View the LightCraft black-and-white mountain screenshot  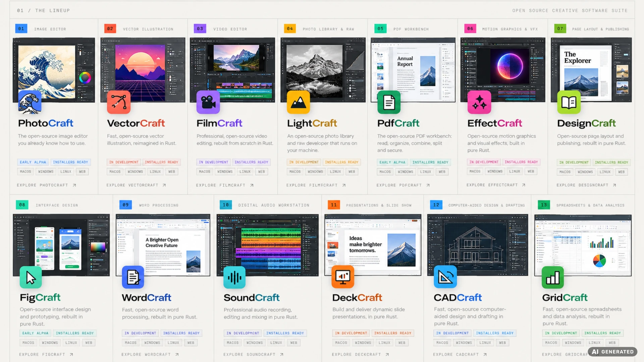[x=323, y=70]
